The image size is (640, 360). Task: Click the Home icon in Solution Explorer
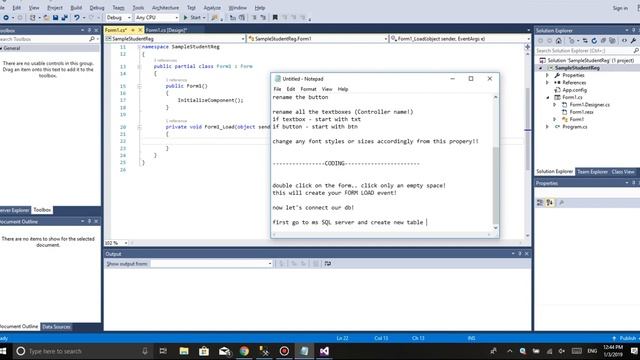[x=559, y=41]
